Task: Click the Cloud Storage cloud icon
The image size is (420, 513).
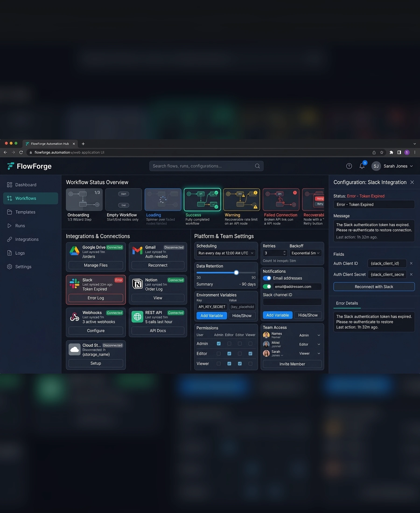Action: pos(74,349)
